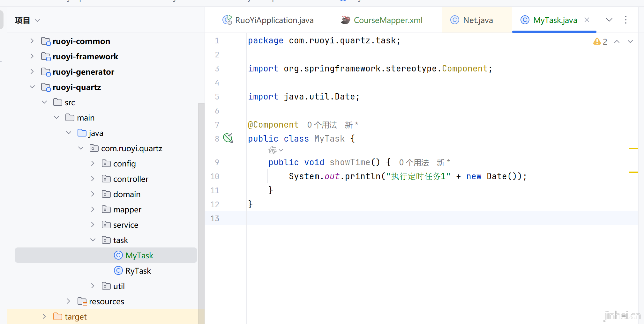Viewport: 644px width, 324px height.
Task: Expand the domain package
Action: pos(93,194)
